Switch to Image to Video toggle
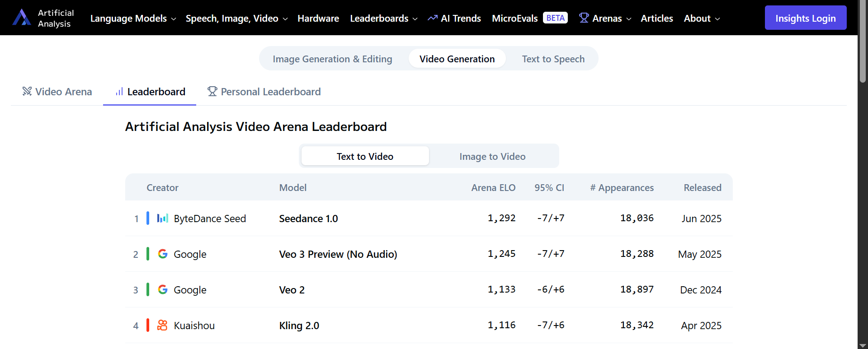 tap(492, 156)
